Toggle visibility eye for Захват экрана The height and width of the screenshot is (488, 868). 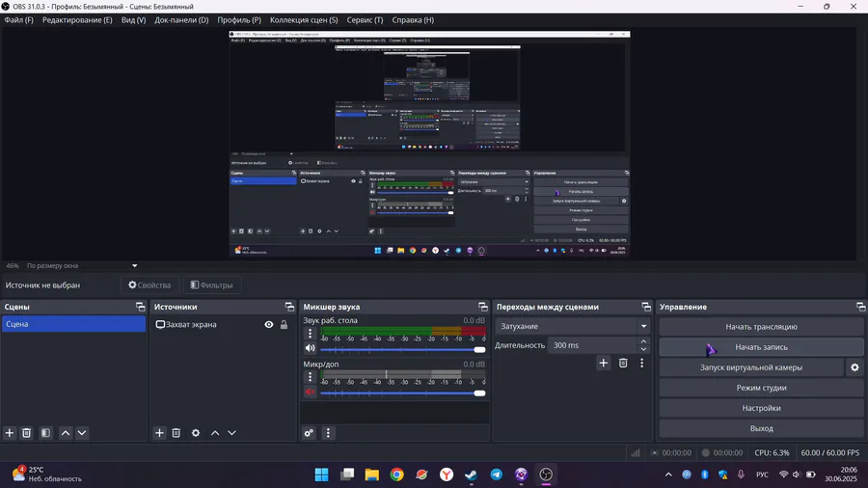coord(269,325)
